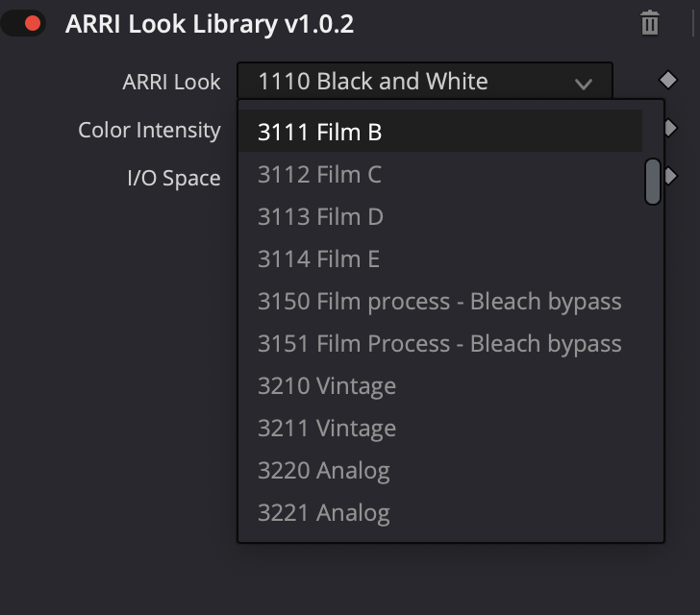700x615 pixels.
Task: Select 3220 Analog look
Action: click(440, 471)
